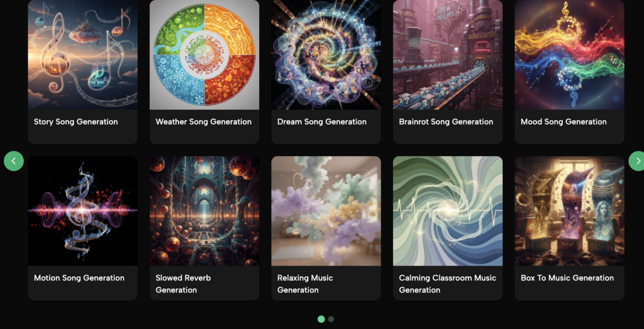
Task: Open the Dream Song Generation spiral image
Action: [x=326, y=55]
